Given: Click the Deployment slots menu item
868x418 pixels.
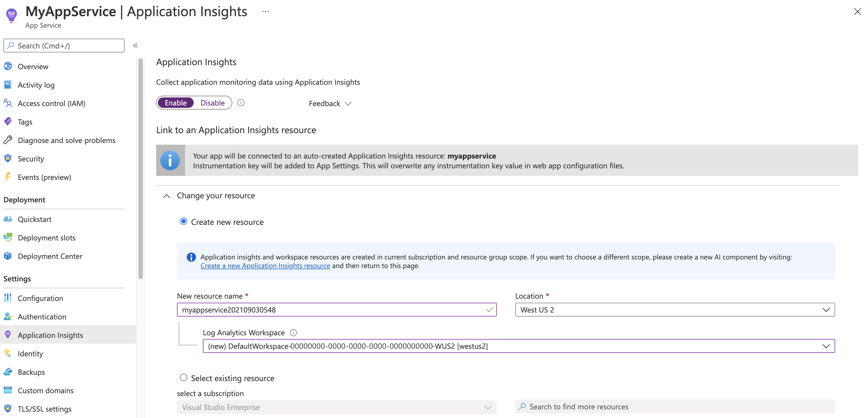Looking at the screenshot, I should coord(46,238).
